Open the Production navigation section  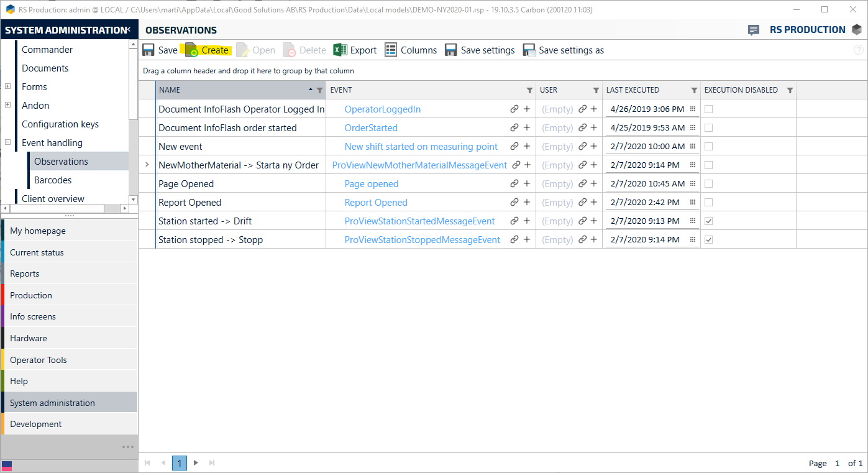point(31,295)
